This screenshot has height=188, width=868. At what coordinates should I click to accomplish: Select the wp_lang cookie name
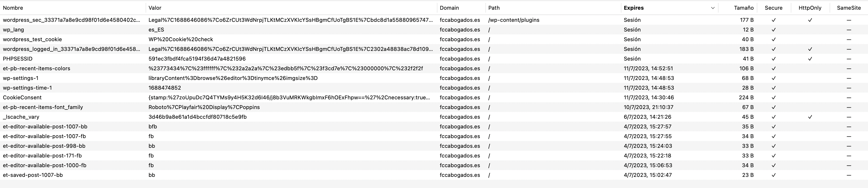(14, 30)
